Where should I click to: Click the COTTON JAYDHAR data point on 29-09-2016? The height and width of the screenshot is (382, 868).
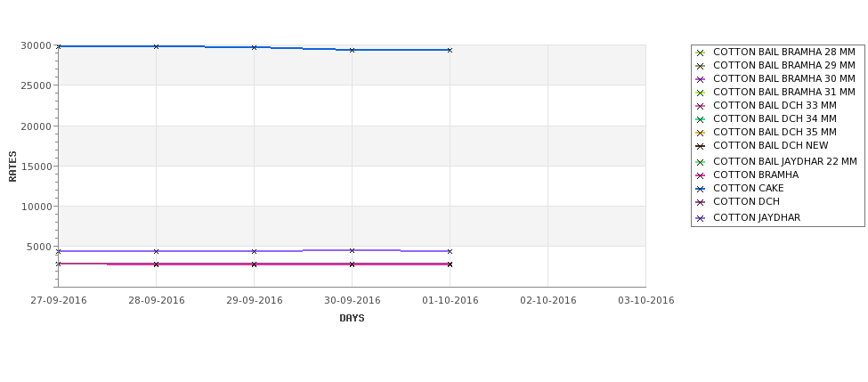254,251
